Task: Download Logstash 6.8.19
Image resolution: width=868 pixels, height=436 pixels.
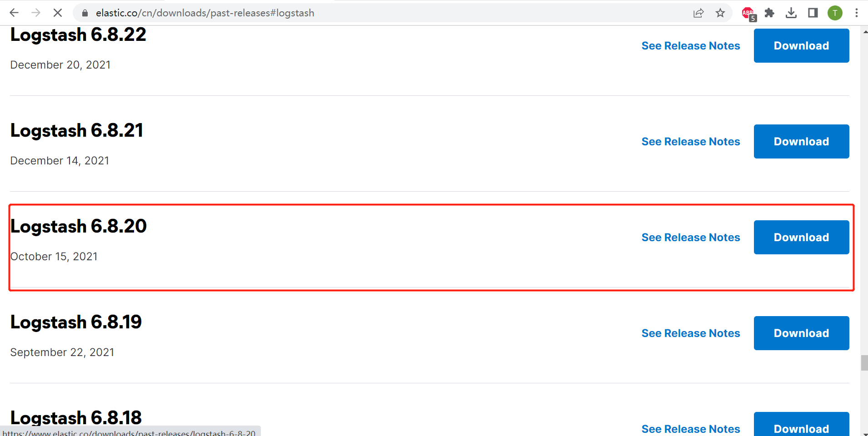Action: point(801,333)
